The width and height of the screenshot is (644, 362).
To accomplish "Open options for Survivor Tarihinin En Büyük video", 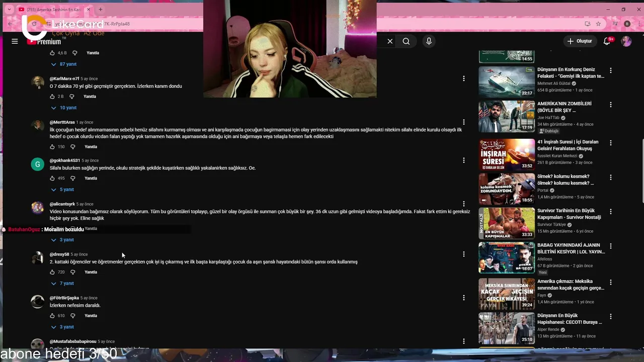I will click(x=611, y=212).
